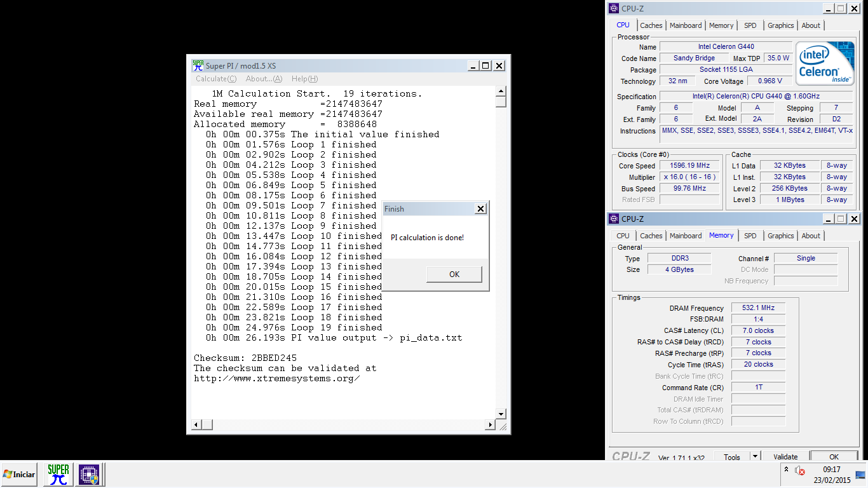Close the Finish dialog
This screenshot has width=868, height=488.
click(481, 208)
